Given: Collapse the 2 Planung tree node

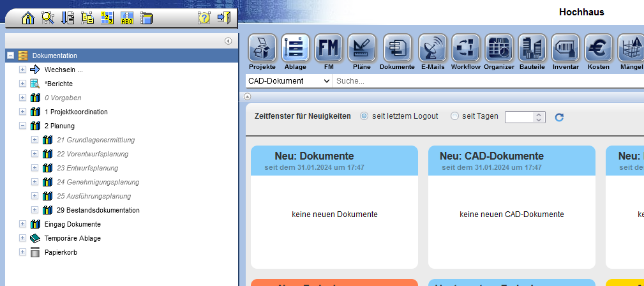Looking at the screenshot, I should pos(22,126).
